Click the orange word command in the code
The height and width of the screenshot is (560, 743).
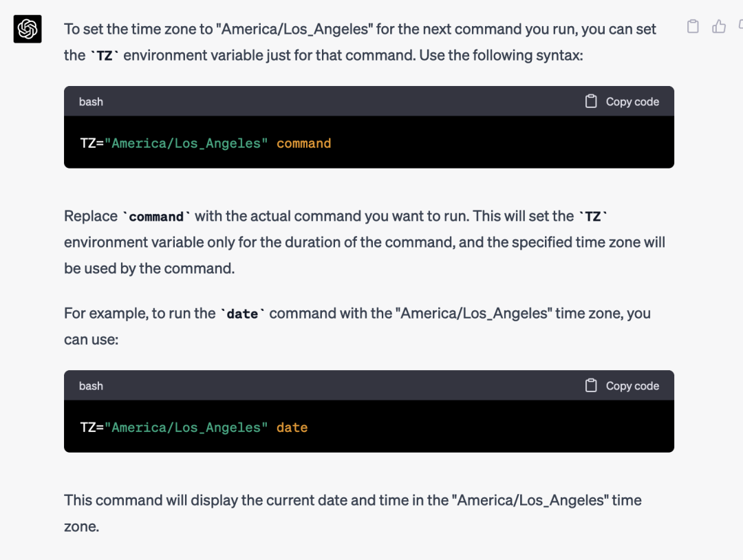click(304, 143)
